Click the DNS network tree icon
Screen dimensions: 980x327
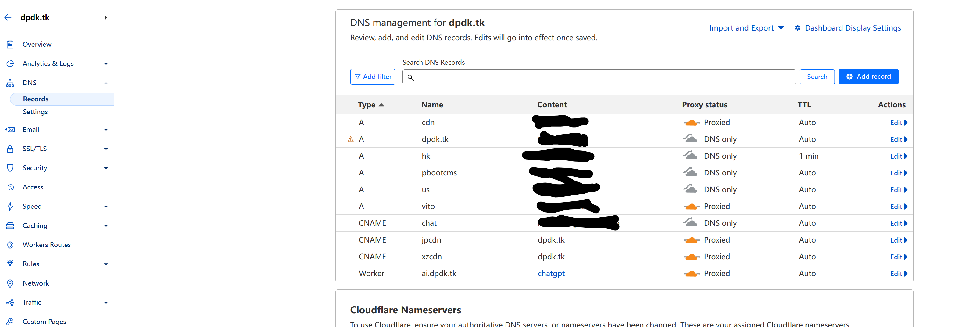[10, 83]
